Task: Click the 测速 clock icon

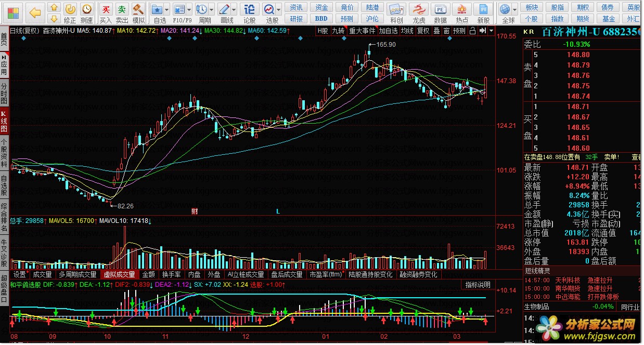Action: (x=87, y=9)
